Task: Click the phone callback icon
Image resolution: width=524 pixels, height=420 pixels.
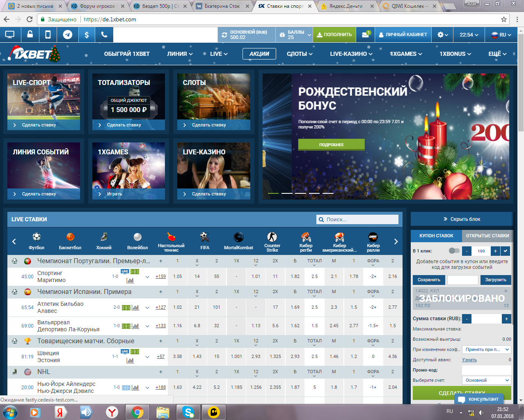Action: pyautogui.click(x=104, y=35)
